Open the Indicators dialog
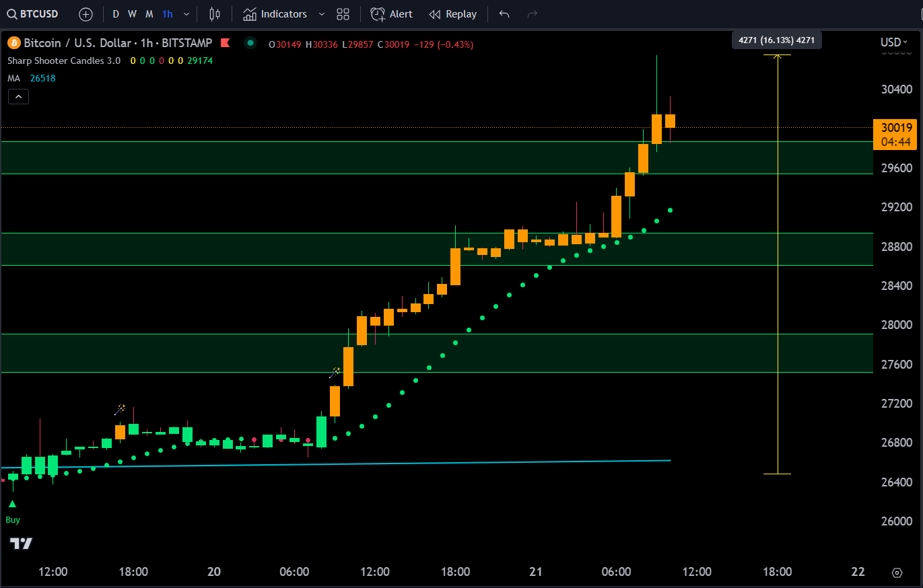923x588 pixels. pos(275,14)
